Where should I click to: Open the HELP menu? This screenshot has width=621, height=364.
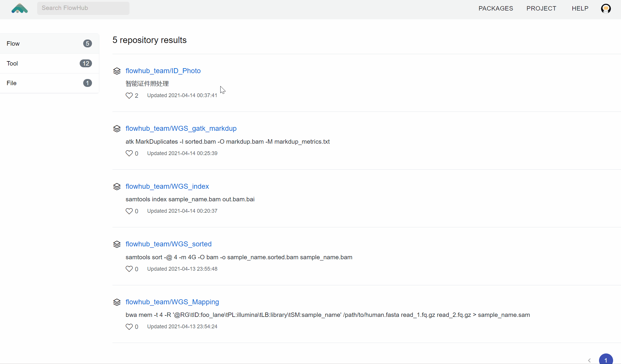coord(580,8)
